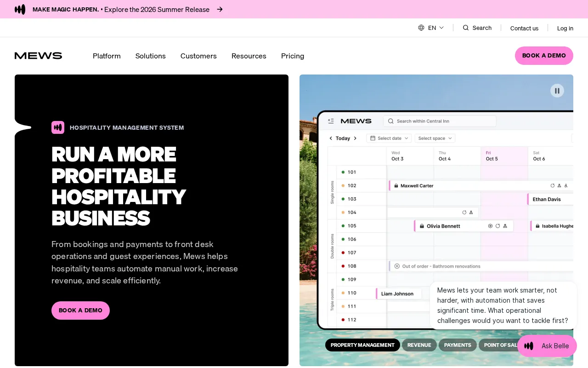Open the Liam Johnson reservation

click(399, 293)
